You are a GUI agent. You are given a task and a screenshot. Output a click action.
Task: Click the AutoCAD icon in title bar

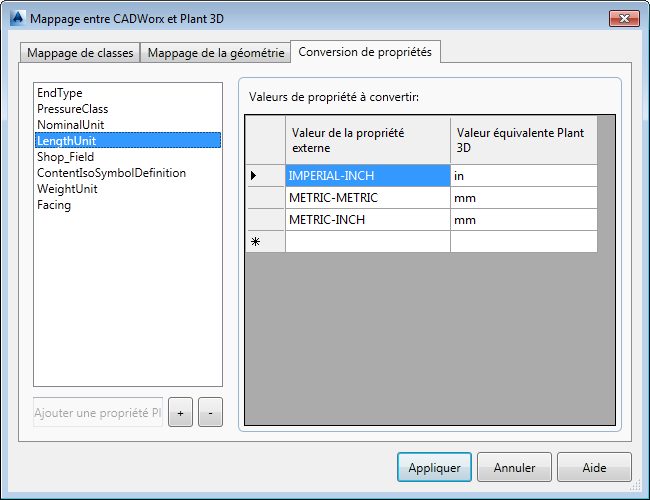click(18, 18)
